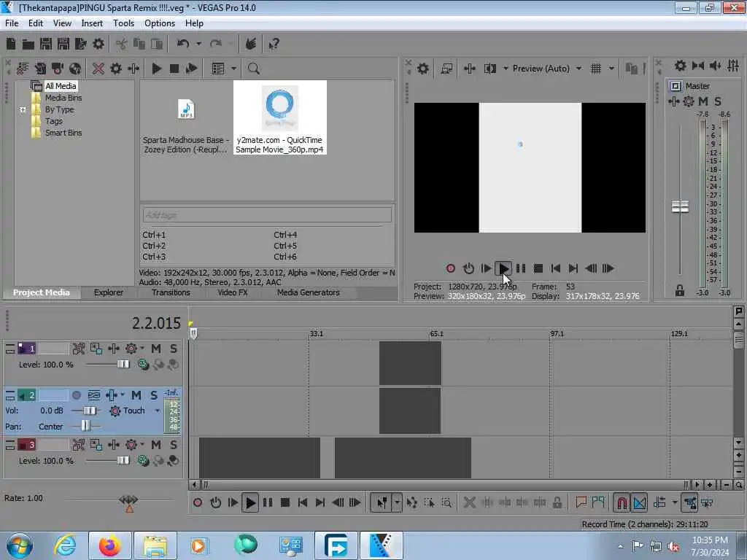Click the Add tags input field
The height and width of the screenshot is (560, 747).
point(267,215)
